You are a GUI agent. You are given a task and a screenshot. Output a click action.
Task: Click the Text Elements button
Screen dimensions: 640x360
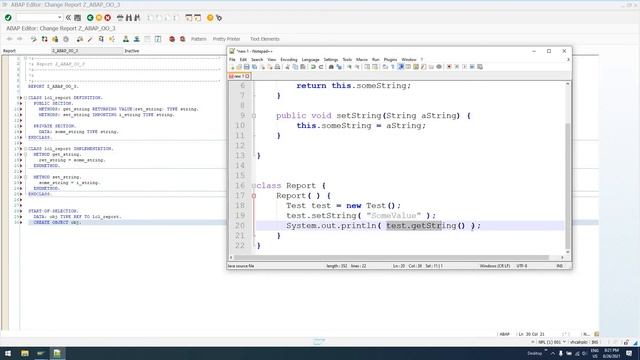point(264,39)
